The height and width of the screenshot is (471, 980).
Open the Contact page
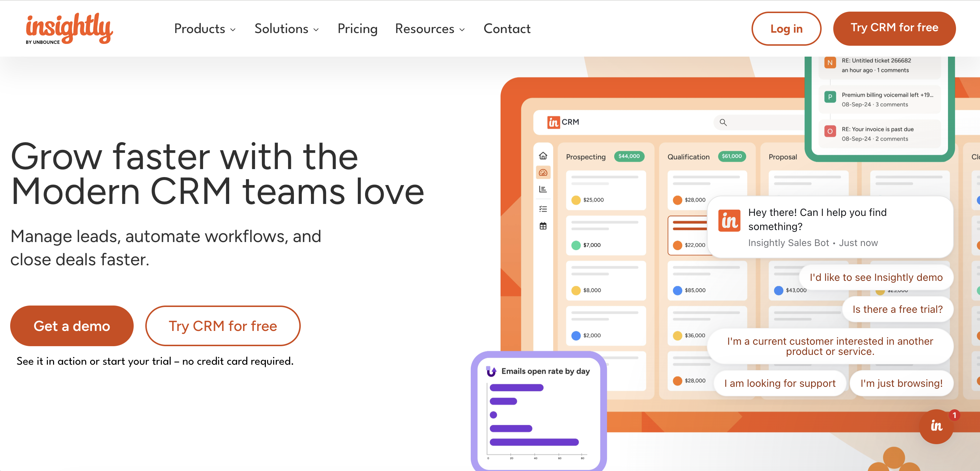click(x=507, y=29)
